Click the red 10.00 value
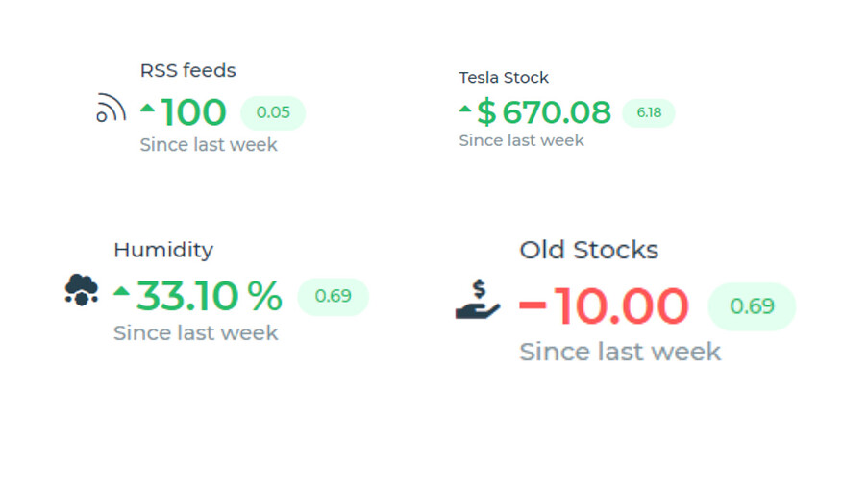 click(x=621, y=306)
